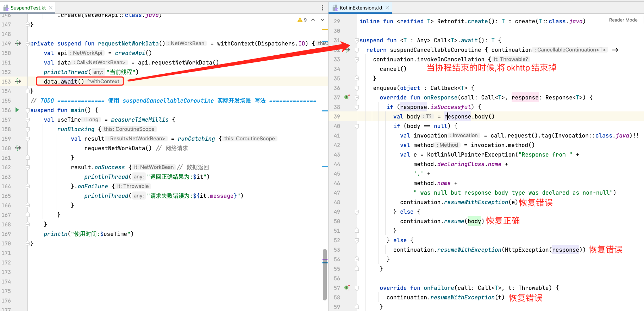Click result.onSuccess on line 162
Screen dimensions: 644x311
[x=98, y=167]
